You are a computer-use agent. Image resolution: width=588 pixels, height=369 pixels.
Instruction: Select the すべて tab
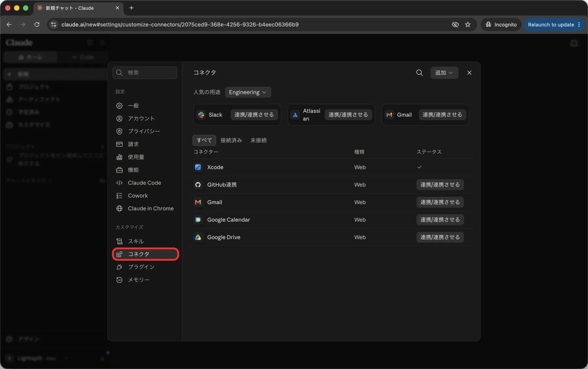click(204, 140)
